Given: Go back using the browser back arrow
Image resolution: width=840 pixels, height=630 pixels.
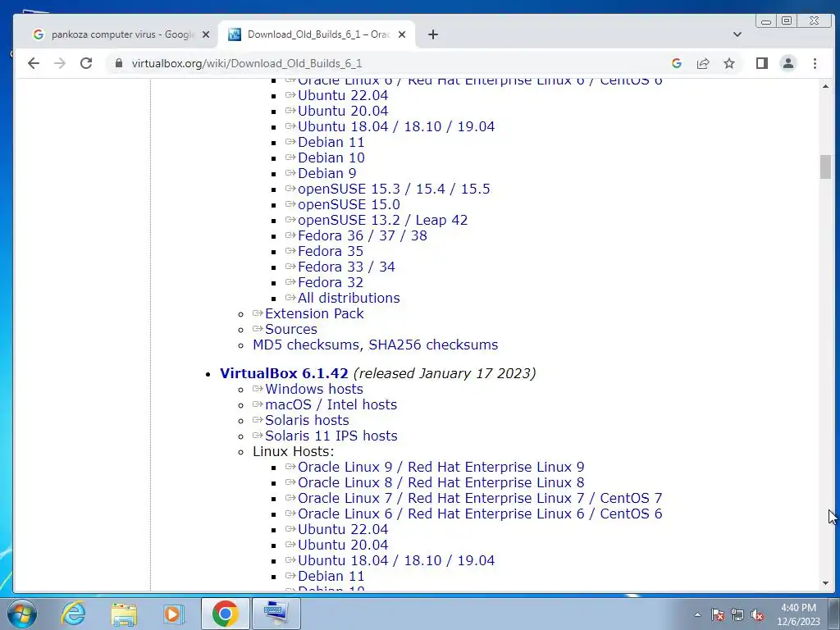Looking at the screenshot, I should point(33,63).
